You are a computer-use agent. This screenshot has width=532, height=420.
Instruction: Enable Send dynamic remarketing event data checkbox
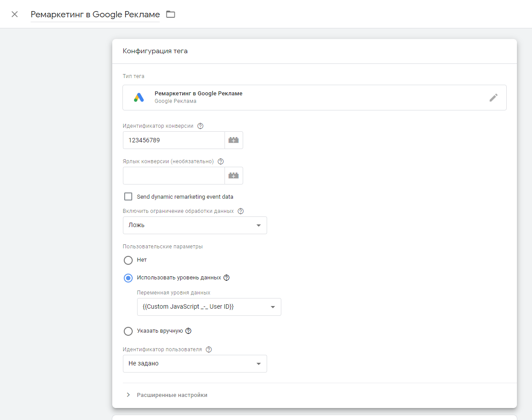[128, 196]
